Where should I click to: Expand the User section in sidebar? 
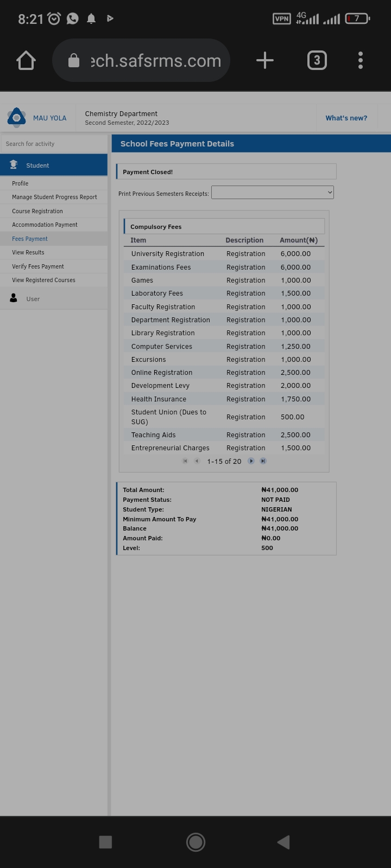pyautogui.click(x=54, y=299)
